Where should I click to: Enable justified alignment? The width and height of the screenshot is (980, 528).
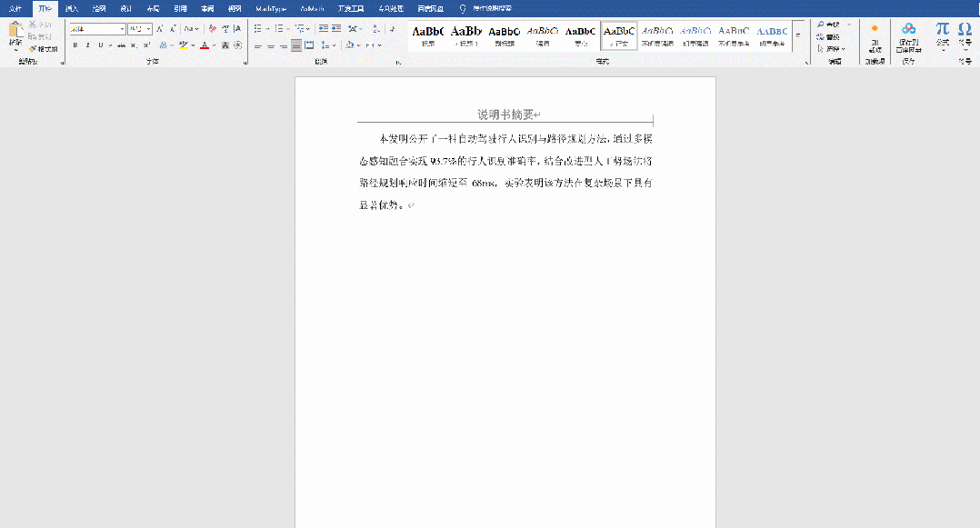pos(296,45)
